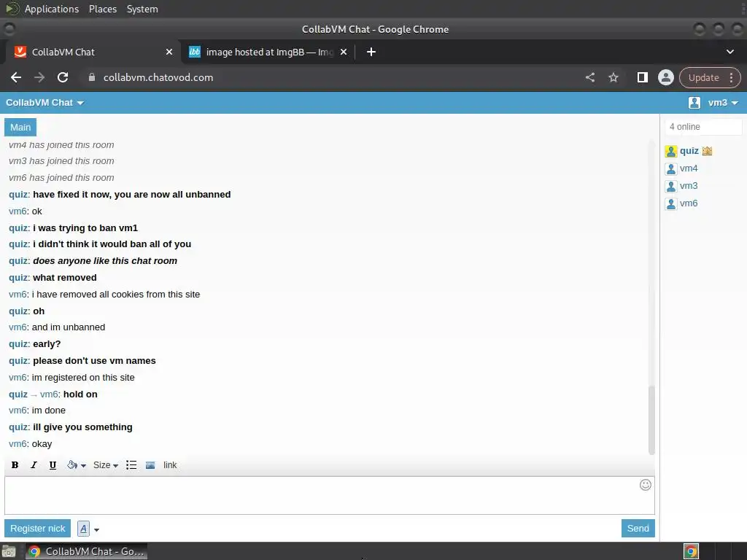
Task: Toggle the browser side panel
Action: 642,77
